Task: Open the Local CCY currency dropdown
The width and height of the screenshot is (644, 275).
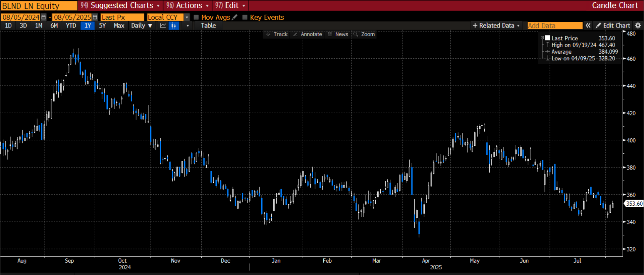Action: pos(187,17)
